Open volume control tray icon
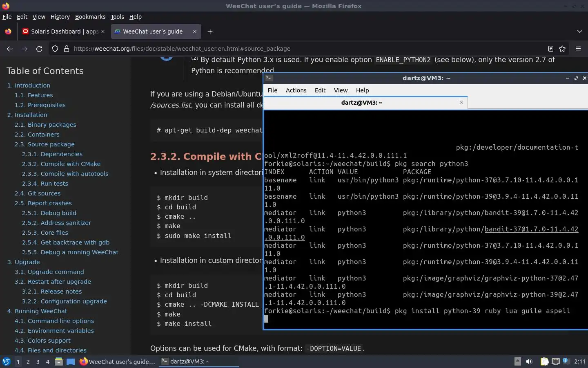Image resolution: width=588 pixels, height=368 pixels. tap(529, 361)
